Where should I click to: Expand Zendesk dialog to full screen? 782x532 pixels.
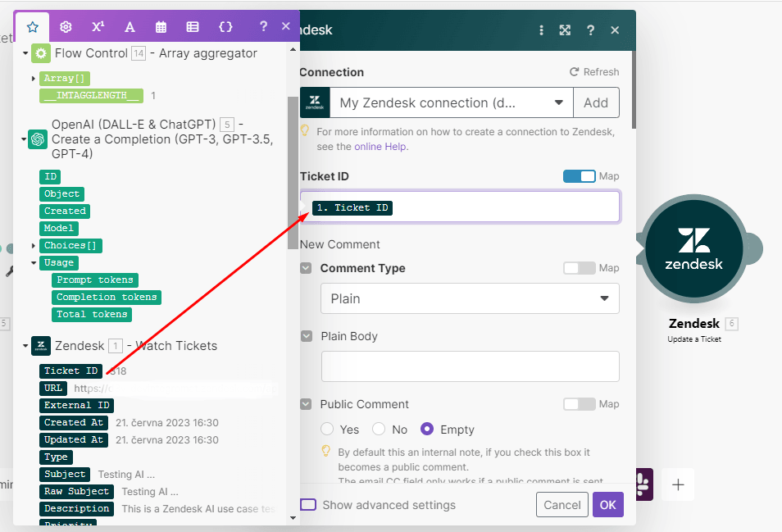(565, 30)
